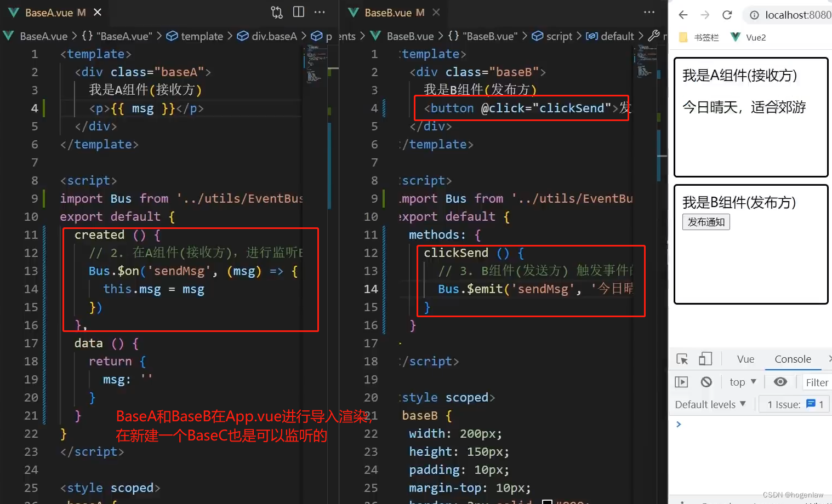Click the this.msg = msg line

(153, 289)
